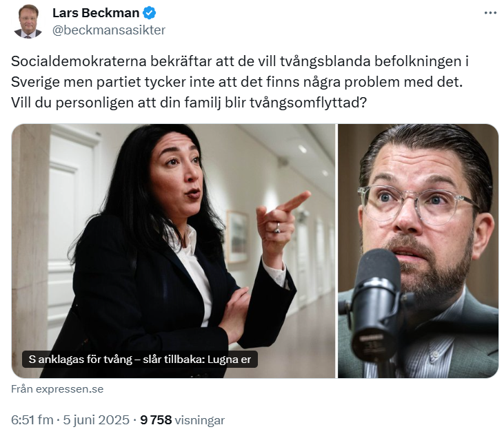Open the 9 758 view count

tap(156, 419)
